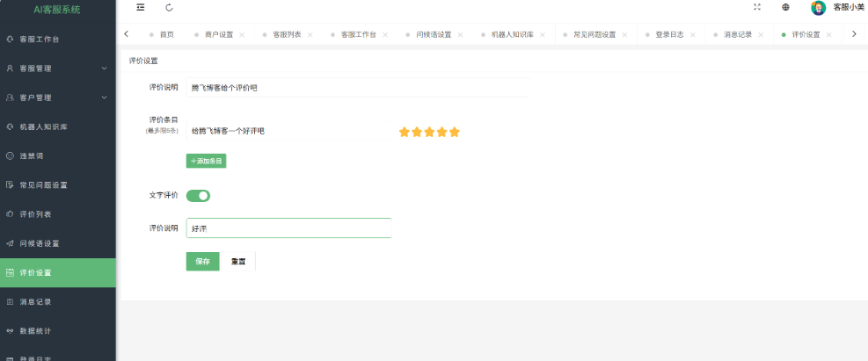Click the 添加条目 button
Viewport: 868px width, 361px height.
tap(207, 161)
